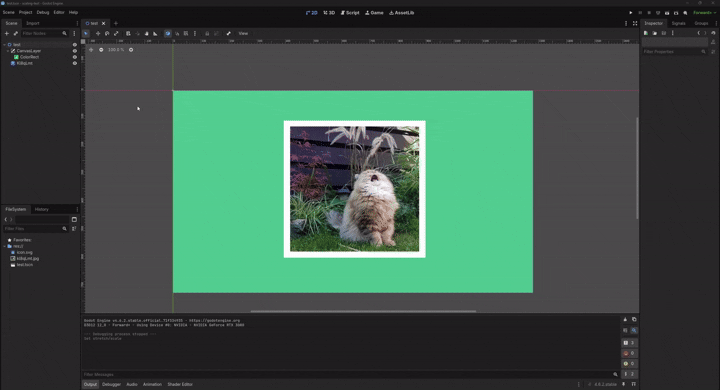
Task: Load a resource in Inspector
Action: (x=655, y=33)
